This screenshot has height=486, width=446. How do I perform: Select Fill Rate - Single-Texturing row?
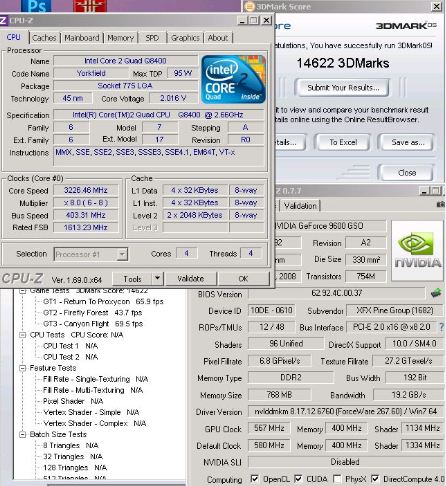click(x=95, y=379)
